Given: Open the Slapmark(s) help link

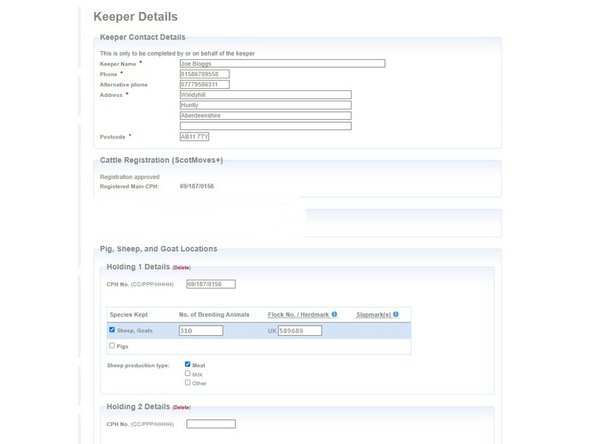Looking at the screenshot, I should pos(373,314).
